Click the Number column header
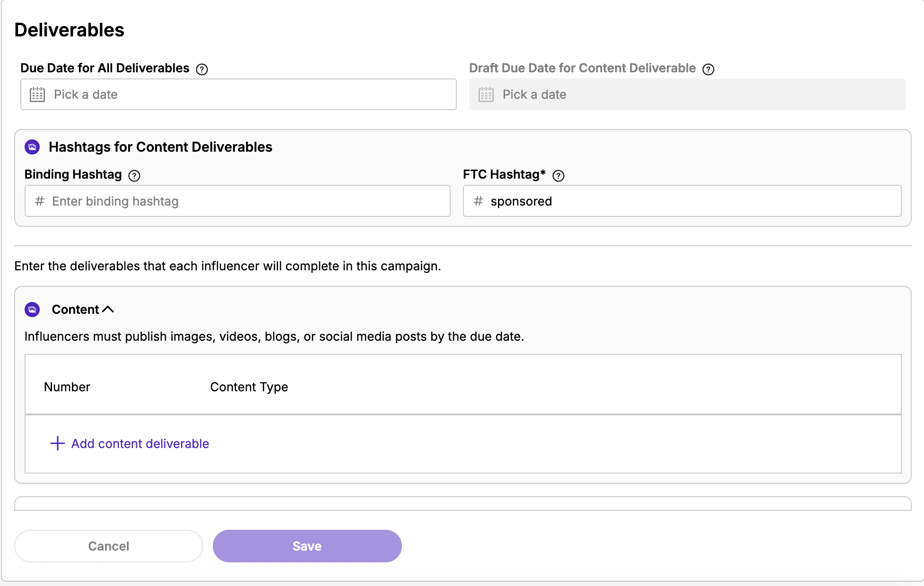The width and height of the screenshot is (924, 586). point(67,387)
